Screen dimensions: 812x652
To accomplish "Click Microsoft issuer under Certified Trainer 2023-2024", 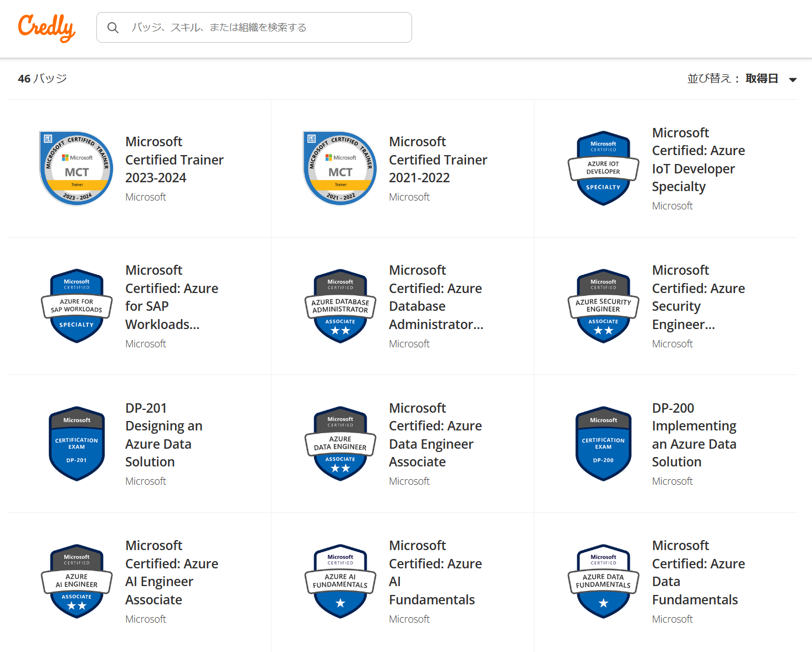I will pyautogui.click(x=146, y=197).
